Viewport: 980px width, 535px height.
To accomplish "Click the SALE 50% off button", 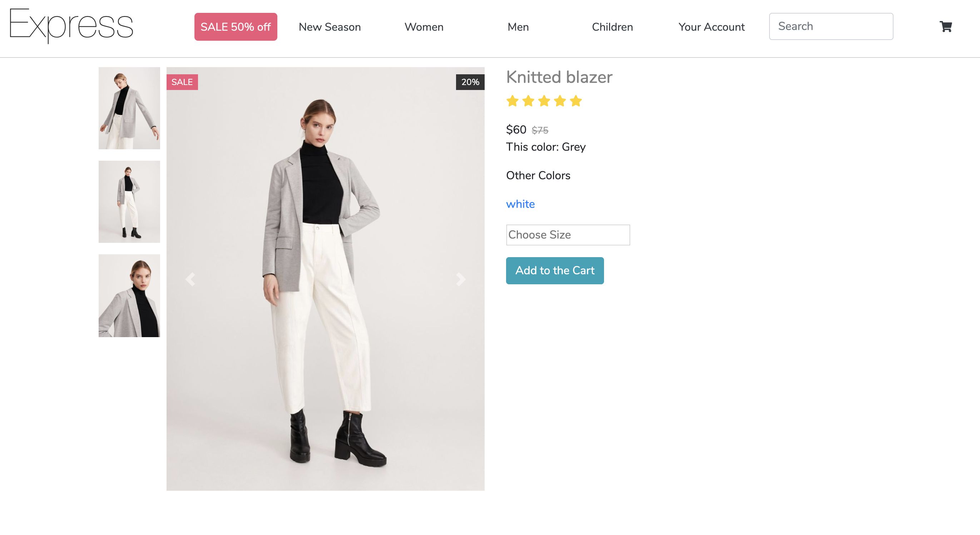I will [236, 27].
